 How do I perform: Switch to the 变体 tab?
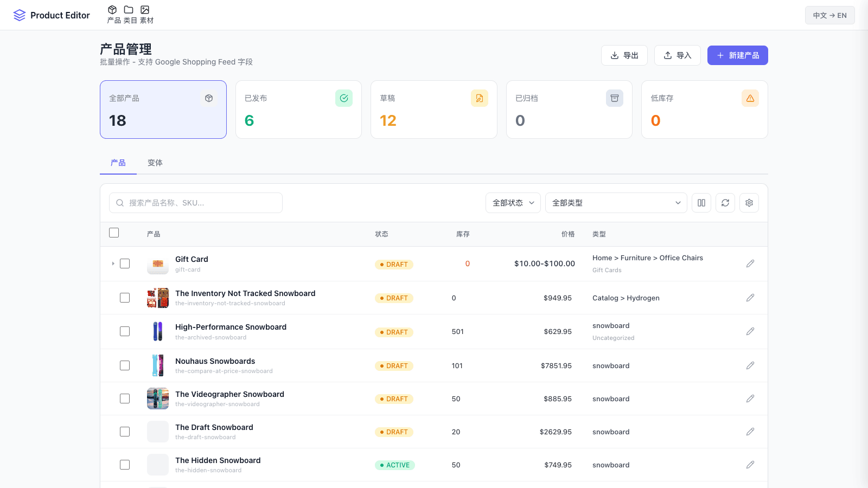click(155, 163)
